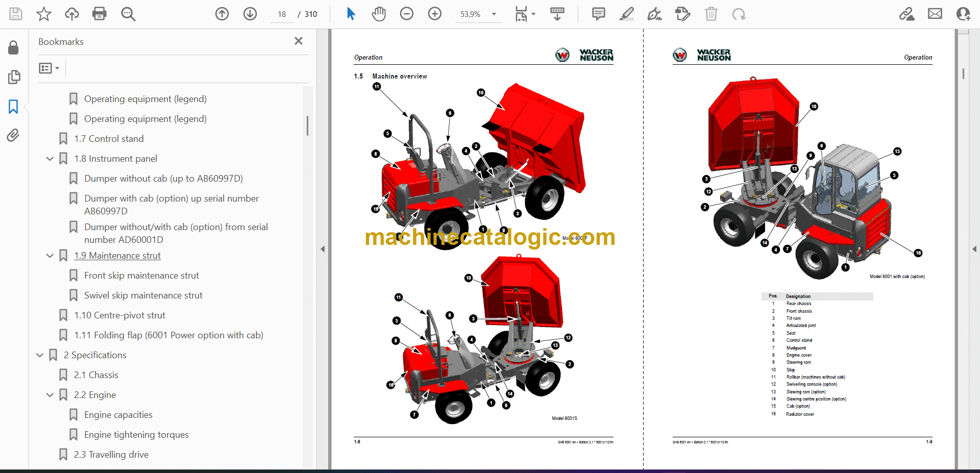Collapse the 1.8 Instrument panel bookmark

[50, 159]
